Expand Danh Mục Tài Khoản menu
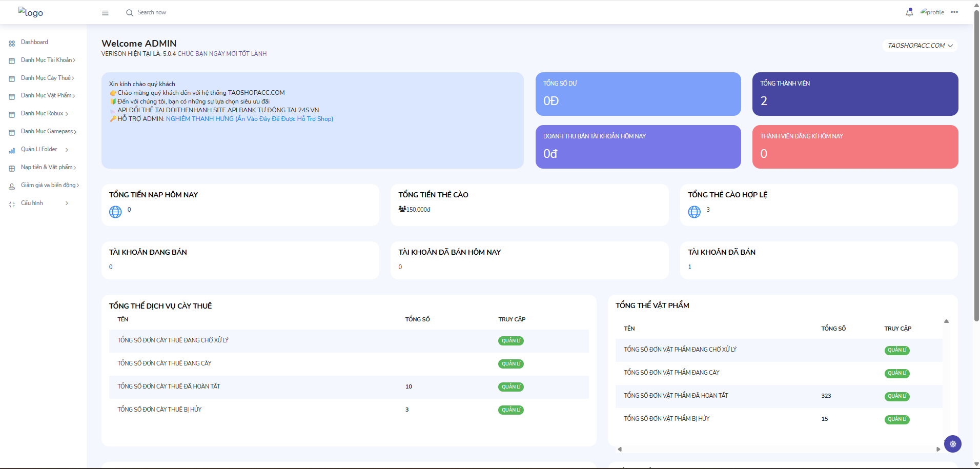Image resolution: width=980 pixels, height=469 pixels. click(48, 60)
